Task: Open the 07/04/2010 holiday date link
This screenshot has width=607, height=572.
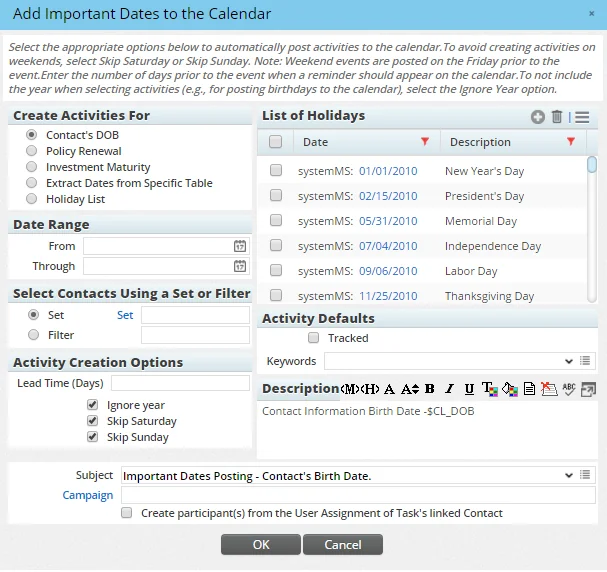Action: (388, 246)
